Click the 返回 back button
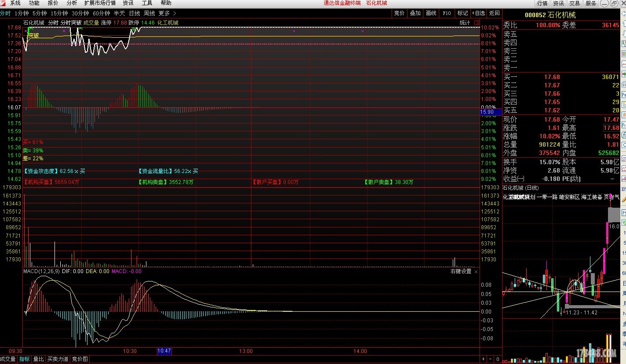The image size is (626, 364). pyautogui.click(x=494, y=13)
